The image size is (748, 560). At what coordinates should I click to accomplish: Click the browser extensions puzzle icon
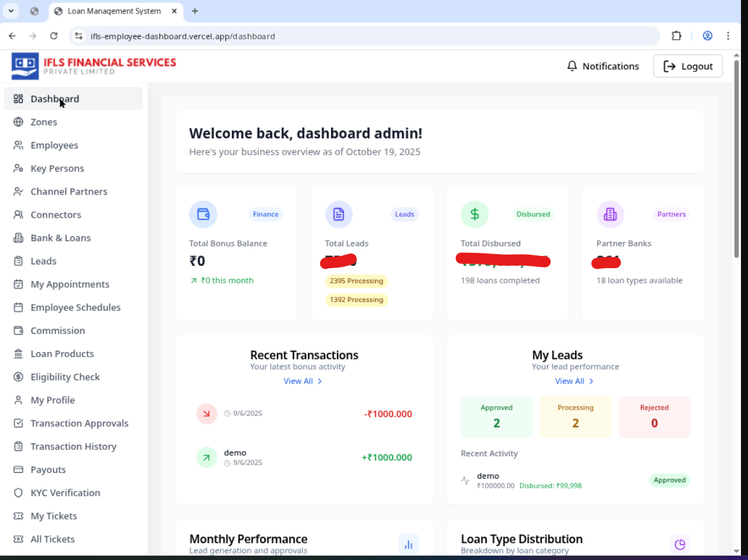[x=676, y=36]
